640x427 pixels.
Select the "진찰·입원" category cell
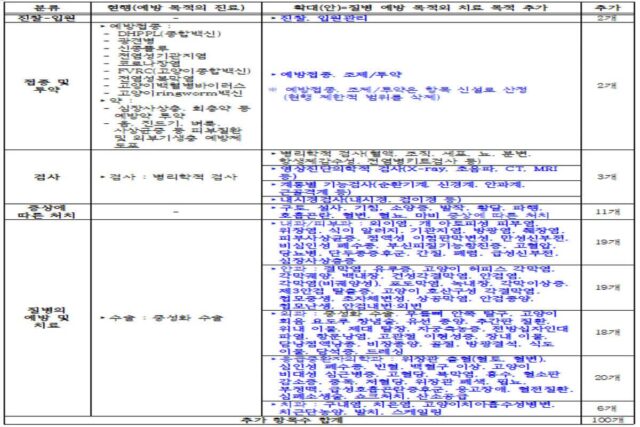pos(30,18)
